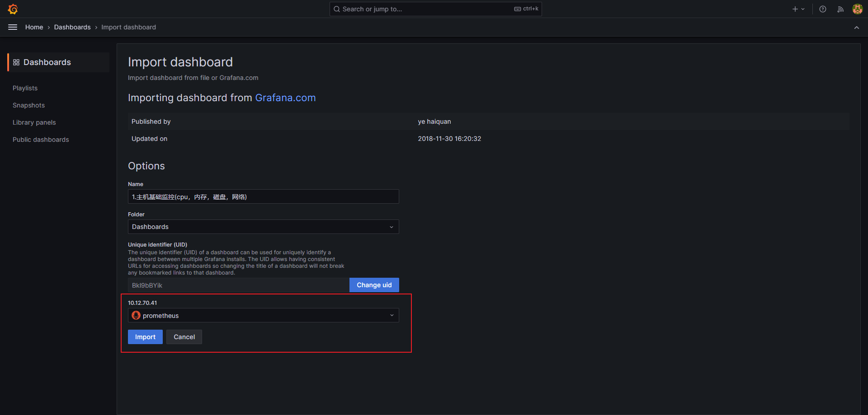The width and height of the screenshot is (868, 415).
Task: Collapse the top bar with chevron
Action: (857, 28)
